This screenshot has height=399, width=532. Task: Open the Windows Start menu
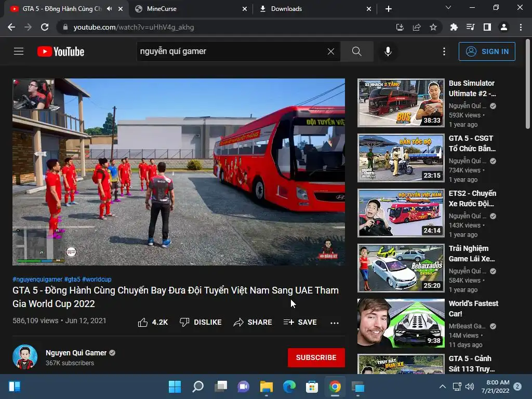tap(175, 387)
